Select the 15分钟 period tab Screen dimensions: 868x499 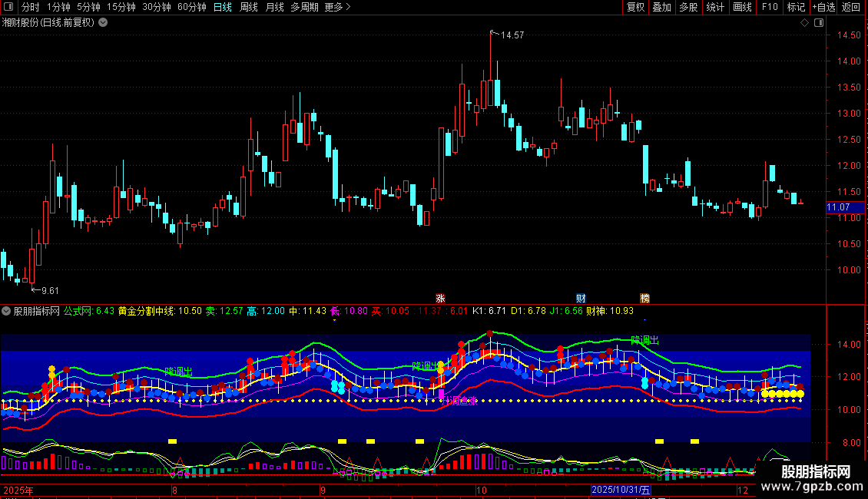[x=121, y=7]
